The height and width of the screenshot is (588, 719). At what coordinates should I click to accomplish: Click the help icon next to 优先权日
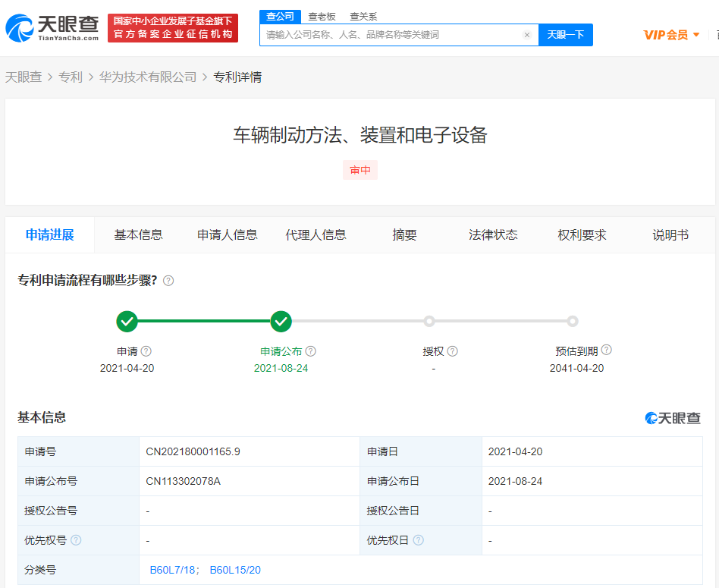point(418,540)
